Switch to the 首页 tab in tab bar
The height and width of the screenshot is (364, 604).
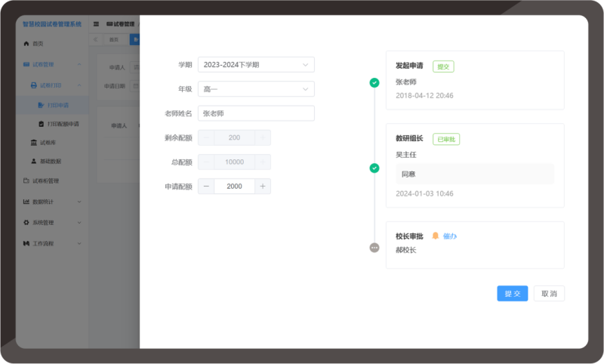(x=114, y=39)
